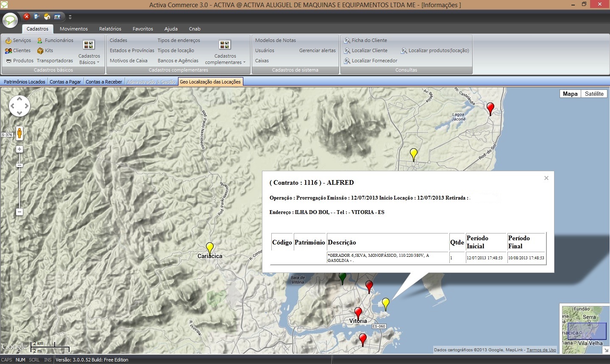The width and height of the screenshot is (610, 364).
Task: Open the round application menu button
Action: 10,20
